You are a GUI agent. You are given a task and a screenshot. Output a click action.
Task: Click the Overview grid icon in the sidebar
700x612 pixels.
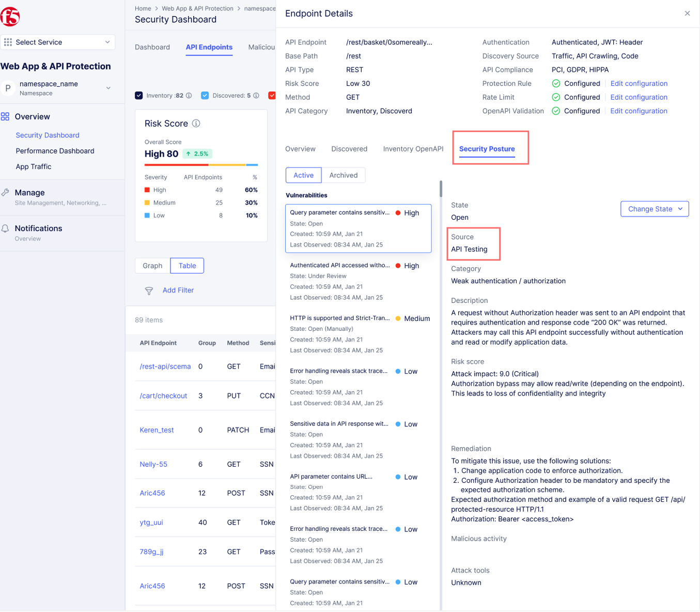[5, 116]
